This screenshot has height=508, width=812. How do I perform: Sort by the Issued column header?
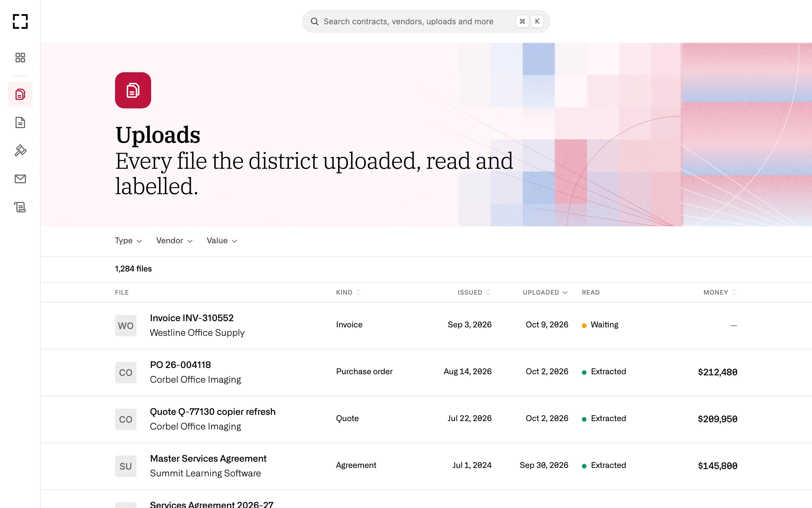pos(474,292)
